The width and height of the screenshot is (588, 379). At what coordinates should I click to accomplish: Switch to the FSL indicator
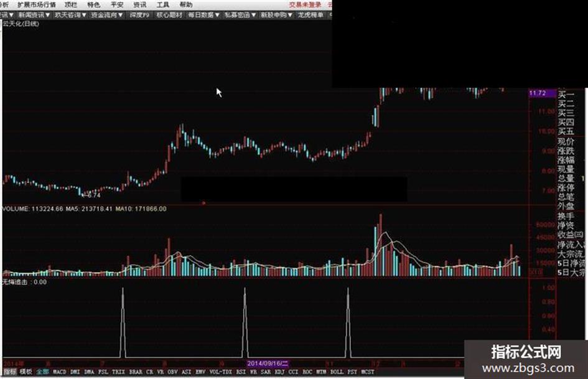pyautogui.click(x=103, y=372)
